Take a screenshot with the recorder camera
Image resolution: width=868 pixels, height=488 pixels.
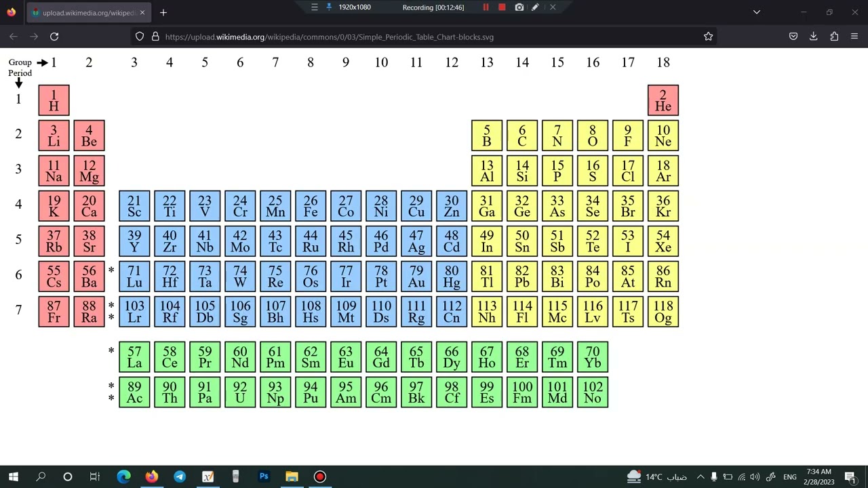519,7
